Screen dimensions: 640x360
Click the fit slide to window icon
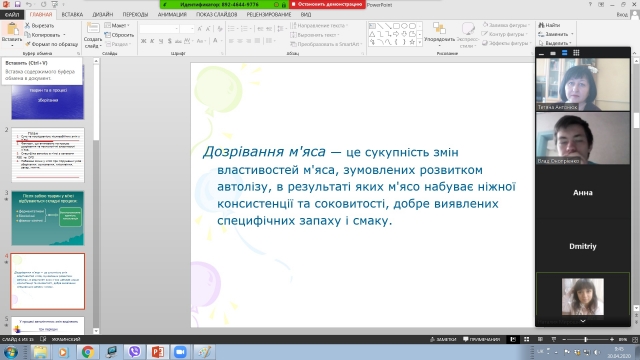[635, 340]
